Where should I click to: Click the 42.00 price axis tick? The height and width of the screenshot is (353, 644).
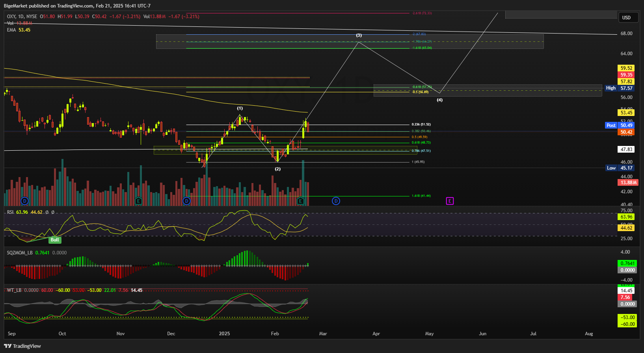pos(626,192)
